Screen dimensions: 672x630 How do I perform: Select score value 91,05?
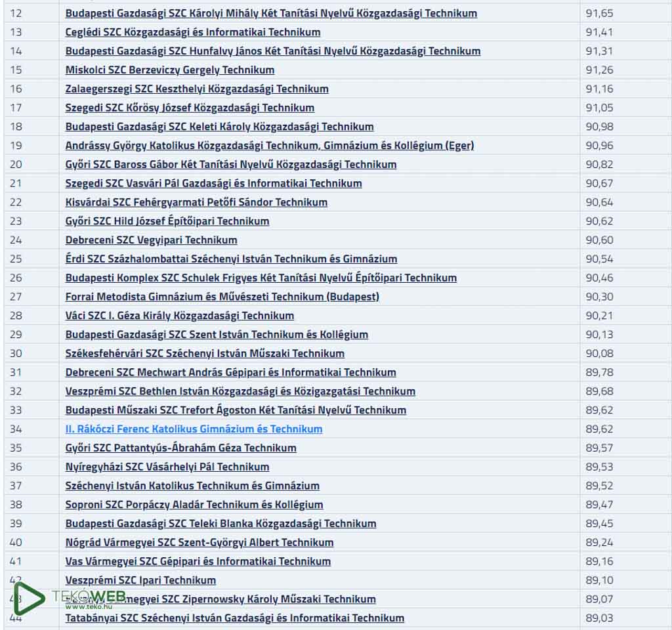pos(599,108)
